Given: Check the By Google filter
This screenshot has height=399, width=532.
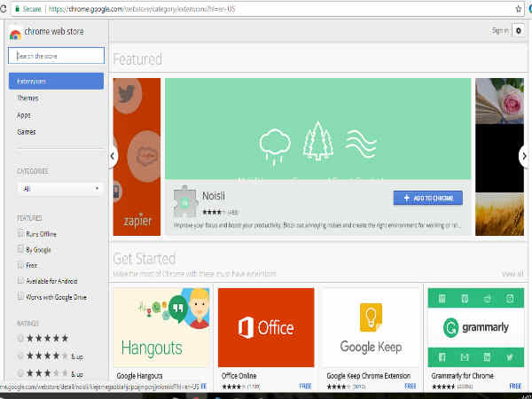Looking at the screenshot, I should point(20,249).
